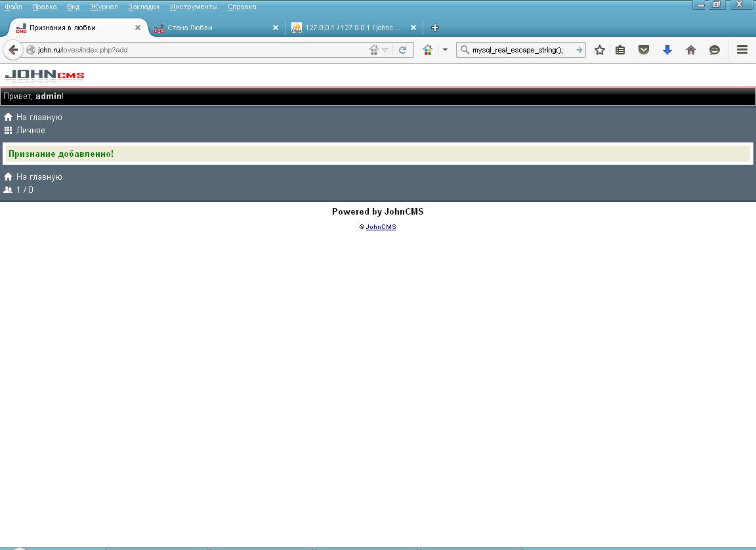Click the 'Признание добавленно!' message
The width and height of the screenshot is (756, 550).
[61, 154]
